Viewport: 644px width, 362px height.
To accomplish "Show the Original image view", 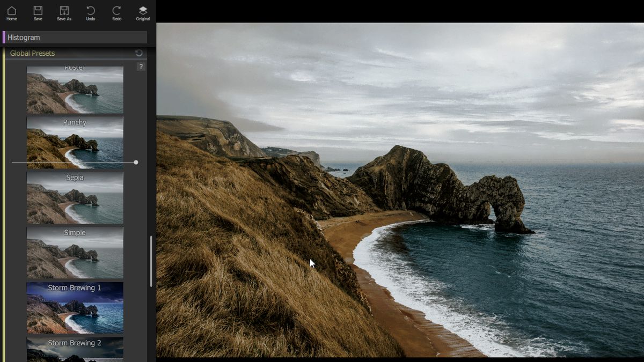I will 143,13.
